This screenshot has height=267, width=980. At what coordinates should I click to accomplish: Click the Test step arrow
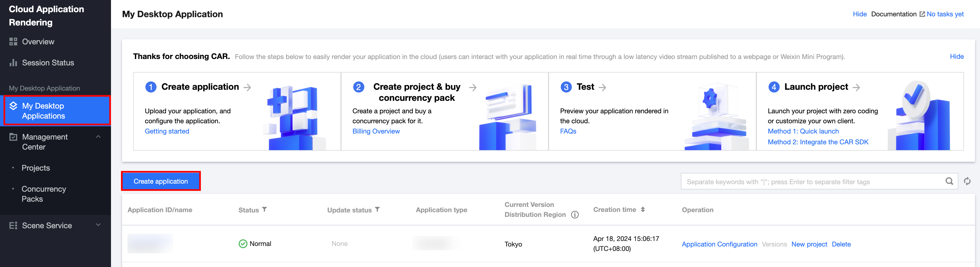(602, 87)
